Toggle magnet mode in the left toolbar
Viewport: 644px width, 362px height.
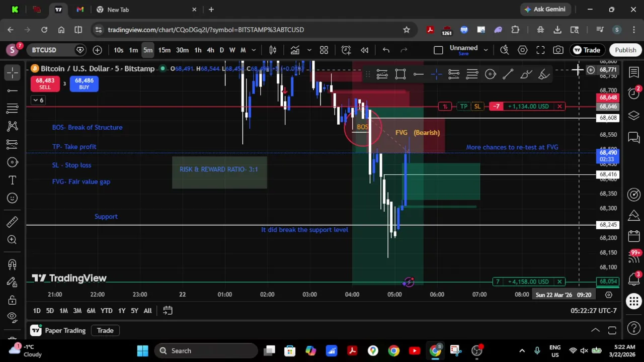(13, 264)
